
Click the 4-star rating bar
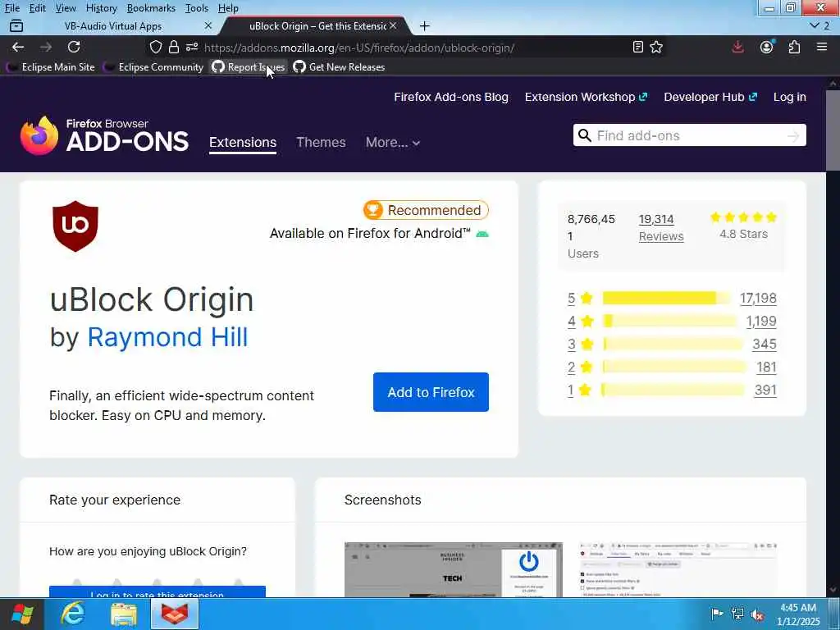tap(669, 321)
